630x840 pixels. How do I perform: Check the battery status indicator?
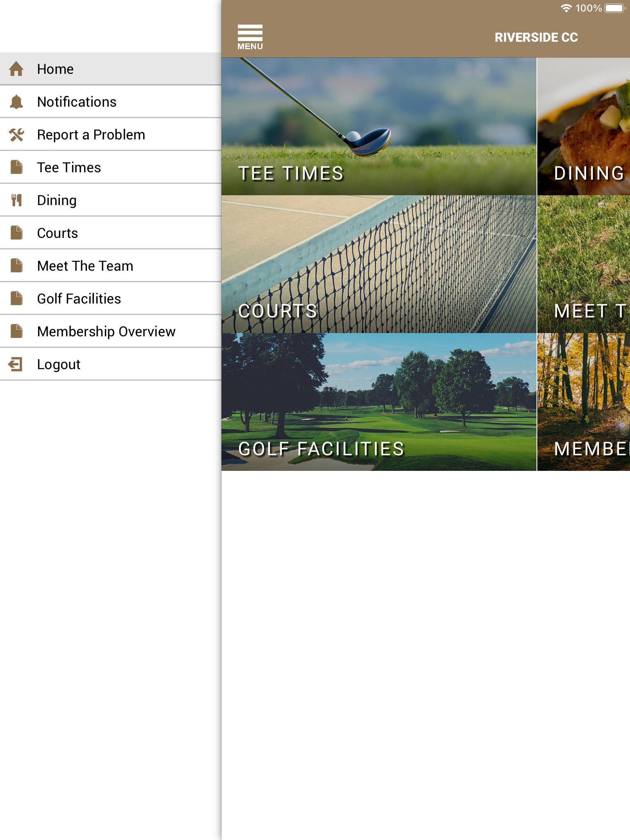(614, 8)
